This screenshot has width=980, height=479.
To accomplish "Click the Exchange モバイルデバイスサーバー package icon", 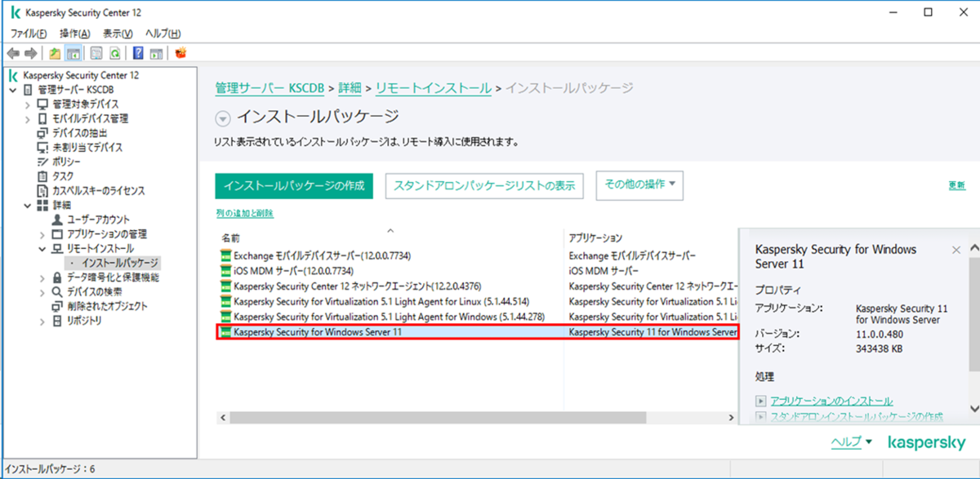I will coord(226,255).
